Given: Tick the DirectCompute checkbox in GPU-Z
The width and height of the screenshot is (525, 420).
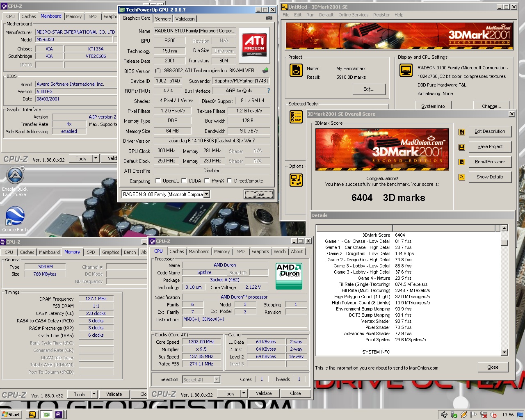Looking at the screenshot, I should point(230,180).
